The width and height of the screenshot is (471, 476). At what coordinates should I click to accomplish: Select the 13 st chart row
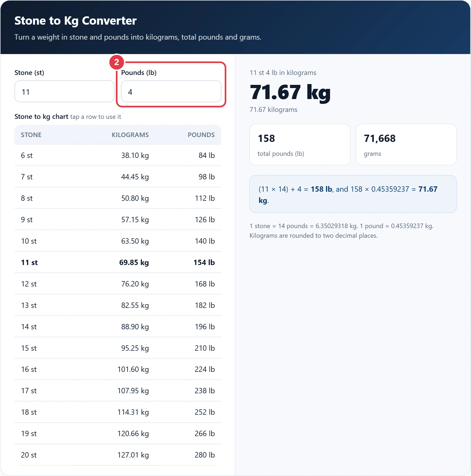pyautogui.click(x=118, y=305)
